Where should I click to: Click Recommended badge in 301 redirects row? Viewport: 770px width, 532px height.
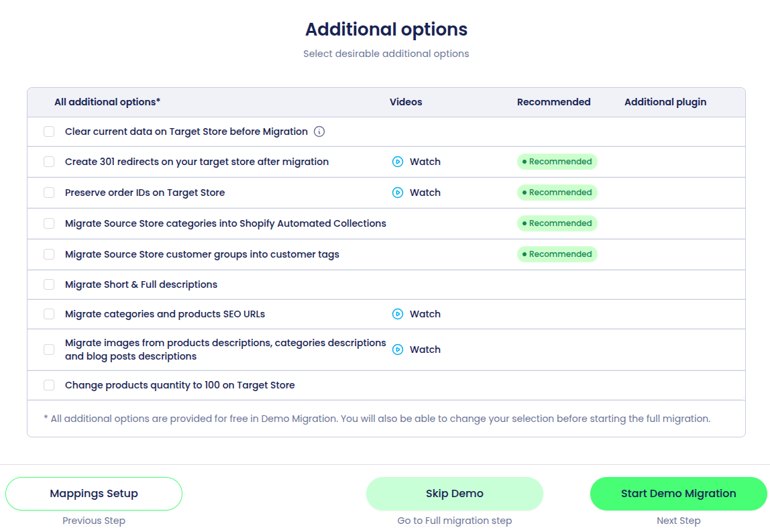[x=557, y=162]
